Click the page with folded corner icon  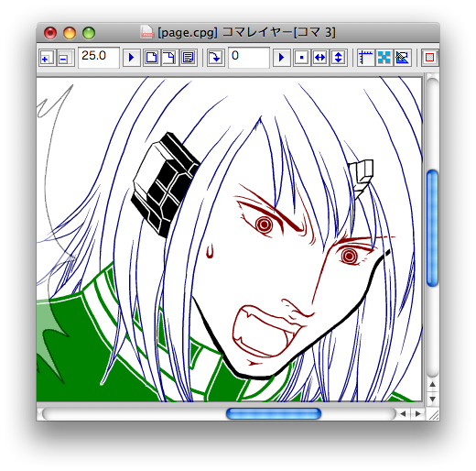[169, 58]
